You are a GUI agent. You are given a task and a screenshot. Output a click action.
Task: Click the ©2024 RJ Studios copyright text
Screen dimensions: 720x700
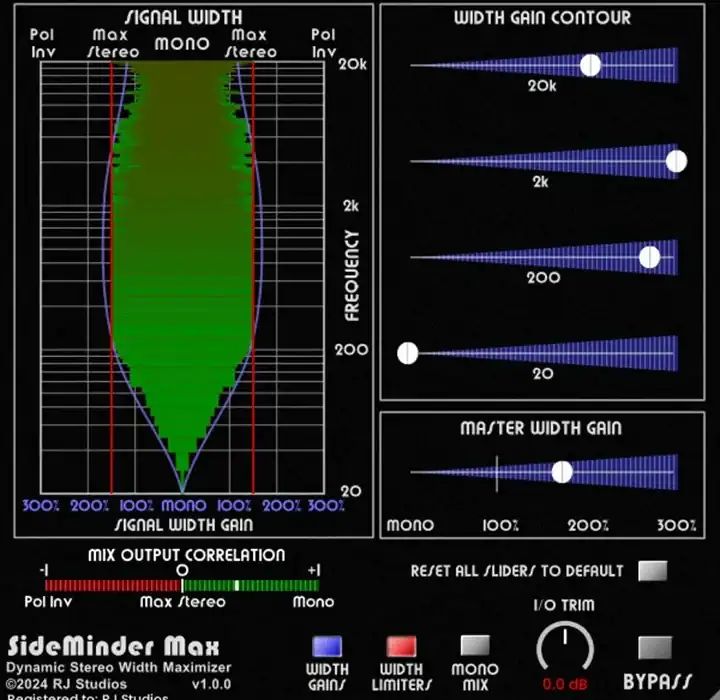67,684
